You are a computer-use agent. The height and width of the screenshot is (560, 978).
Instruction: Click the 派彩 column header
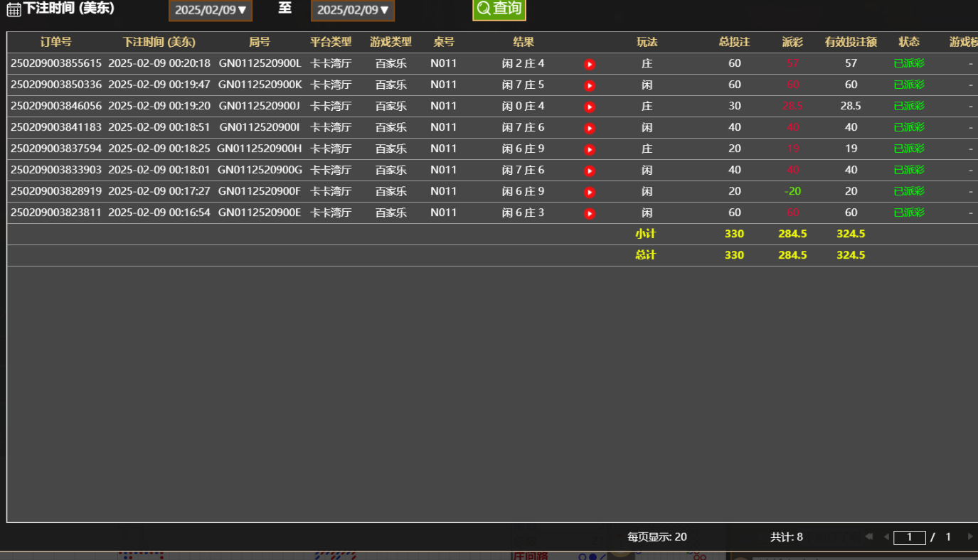pos(792,42)
